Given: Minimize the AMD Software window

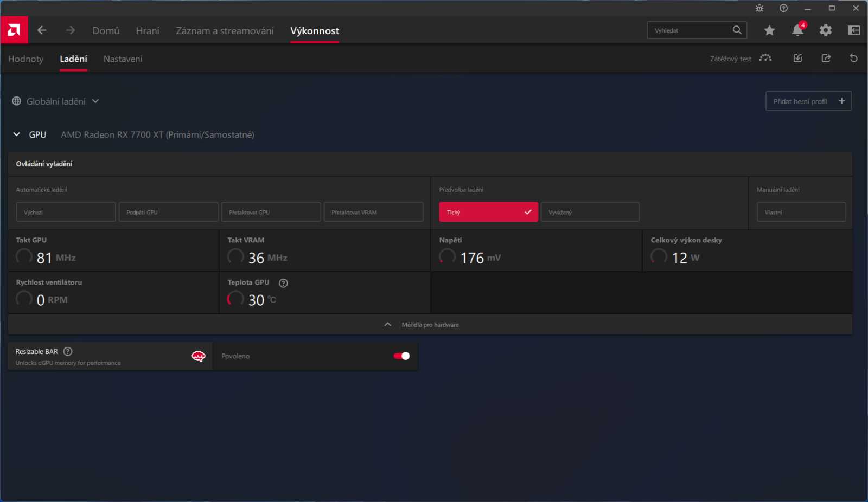Looking at the screenshot, I should click(808, 8).
